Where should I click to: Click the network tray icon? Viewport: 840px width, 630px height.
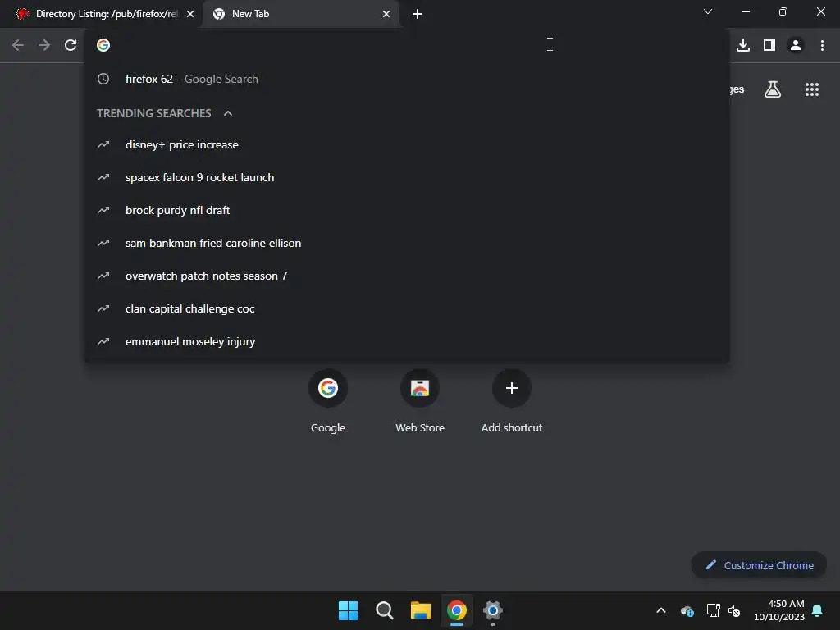[713, 610]
